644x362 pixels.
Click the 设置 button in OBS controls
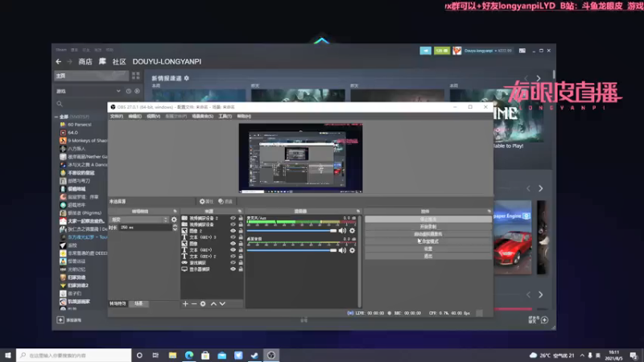[428, 249]
